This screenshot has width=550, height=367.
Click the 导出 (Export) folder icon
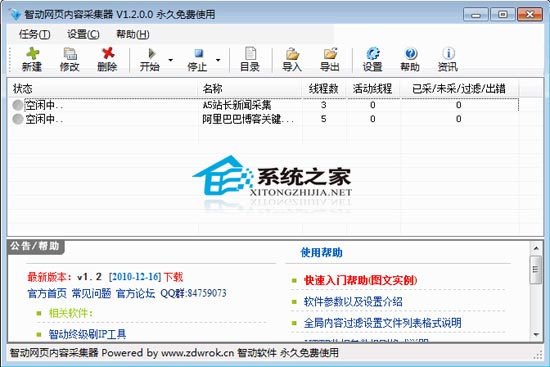pyautogui.click(x=330, y=53)
